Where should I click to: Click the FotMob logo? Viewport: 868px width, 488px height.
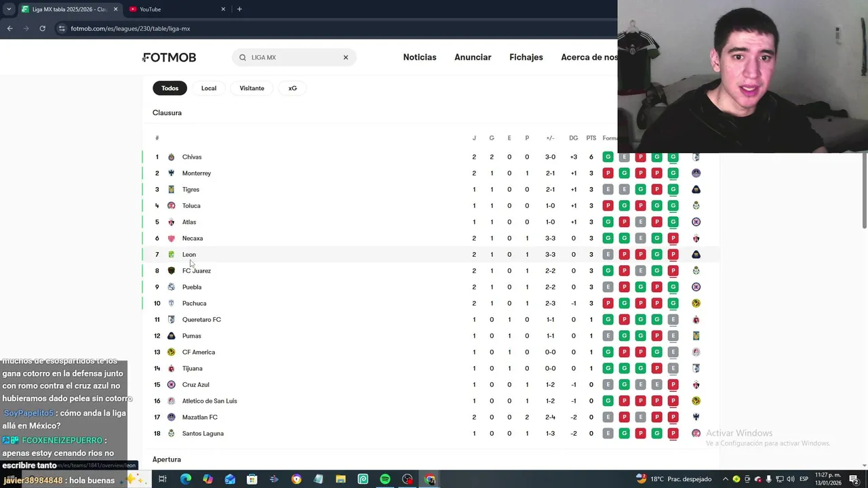[x=169, y=58]
